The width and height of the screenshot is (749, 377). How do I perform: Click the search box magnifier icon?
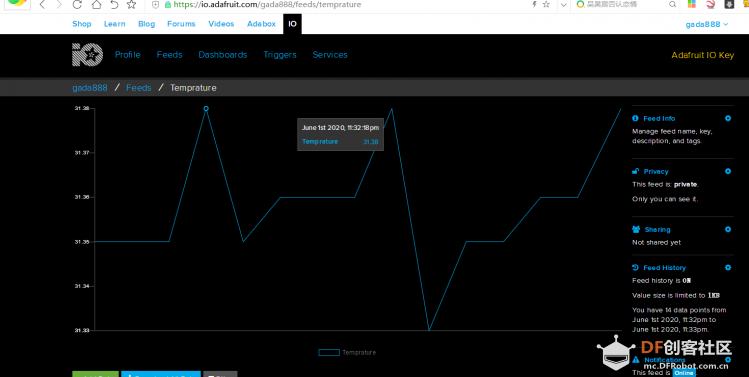(672, 4)
